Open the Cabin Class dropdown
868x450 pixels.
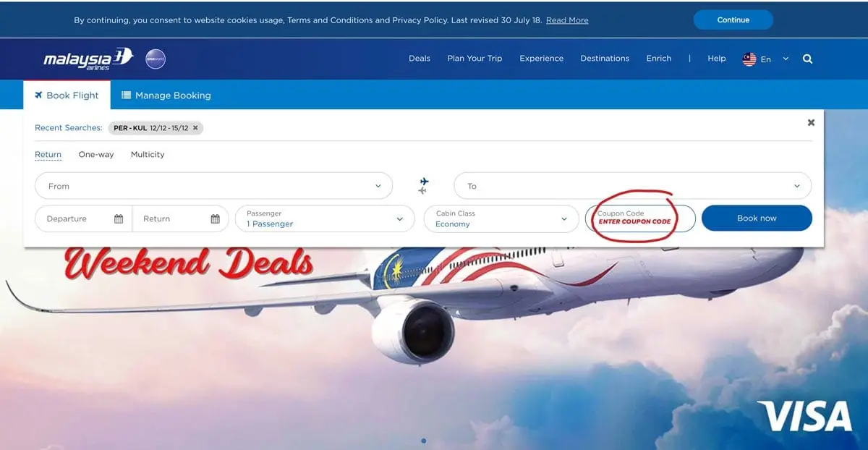tap(501, 218)
